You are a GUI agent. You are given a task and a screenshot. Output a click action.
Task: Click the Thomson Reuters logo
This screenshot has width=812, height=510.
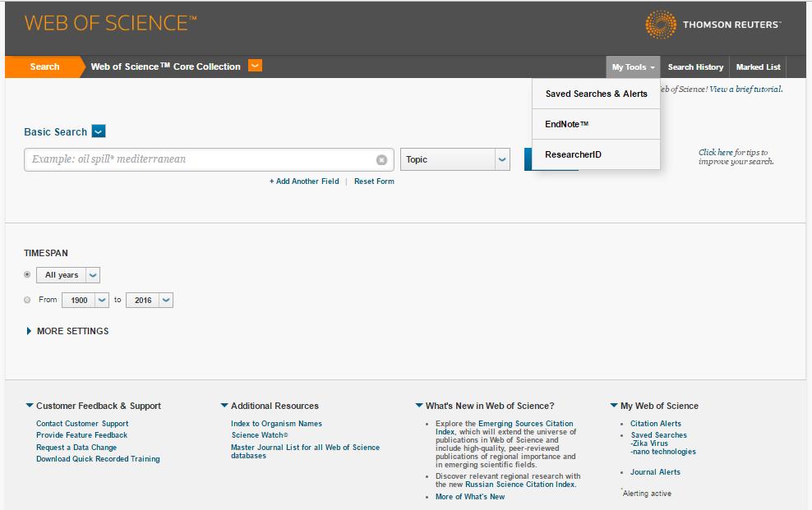pos(713,25)
